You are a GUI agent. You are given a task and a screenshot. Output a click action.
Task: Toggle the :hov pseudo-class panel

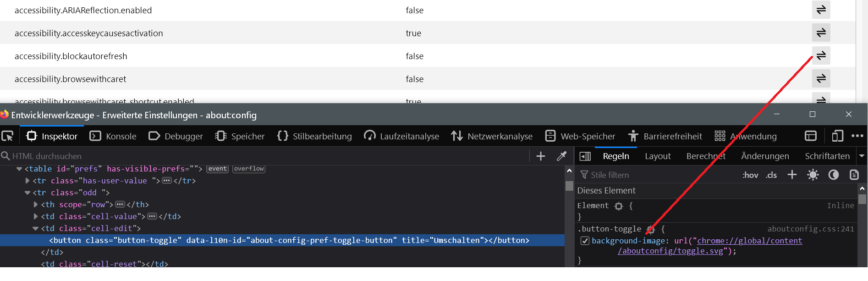[x=750, y=175]
